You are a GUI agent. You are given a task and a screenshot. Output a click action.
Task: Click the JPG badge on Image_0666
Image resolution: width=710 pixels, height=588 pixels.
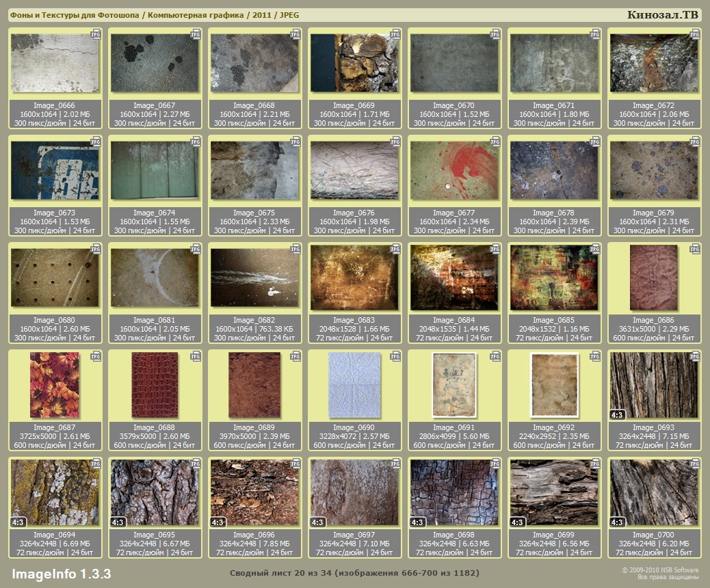[x=95, y=34]
